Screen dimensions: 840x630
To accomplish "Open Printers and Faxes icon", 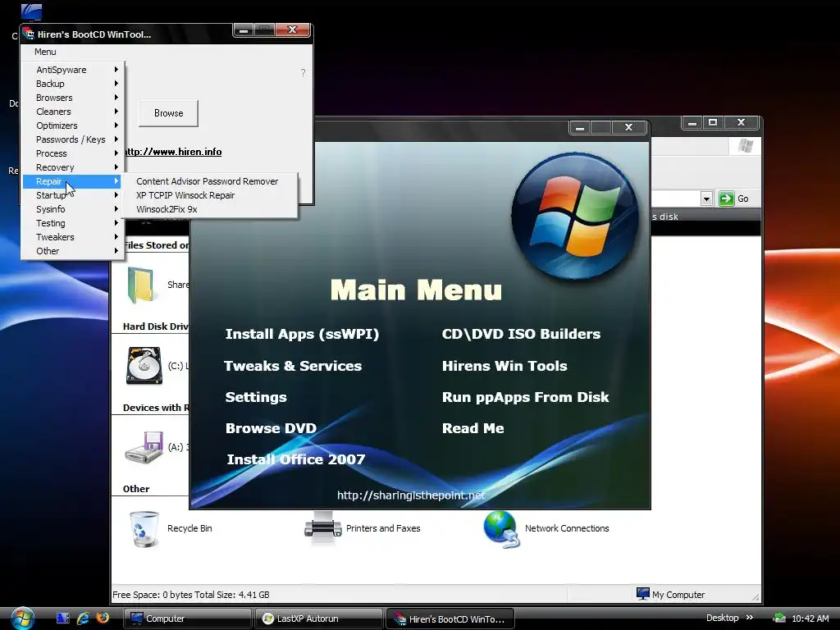I will 322,527.
